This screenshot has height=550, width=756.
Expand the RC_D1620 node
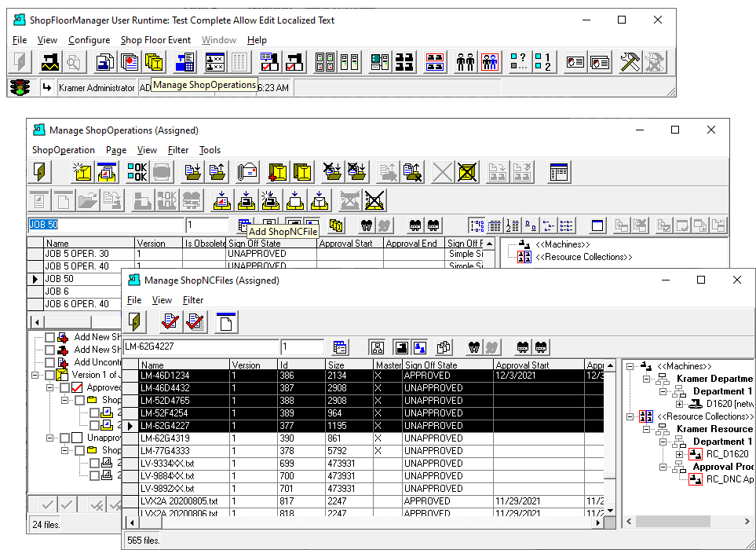[679, 454]
